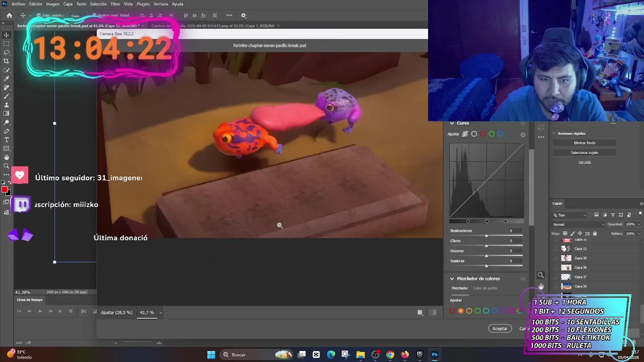Open Photoshop from the Windows taskbar
644x362 pixels.
coord(435,354)
